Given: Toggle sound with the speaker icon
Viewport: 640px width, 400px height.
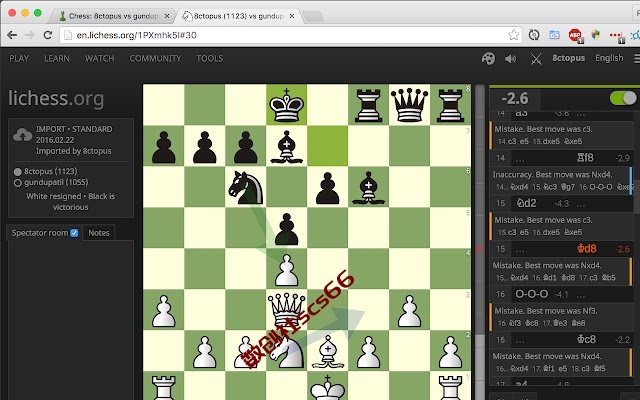Looking at the screenshot, I should pyautogui.click(x=510, y=59).
